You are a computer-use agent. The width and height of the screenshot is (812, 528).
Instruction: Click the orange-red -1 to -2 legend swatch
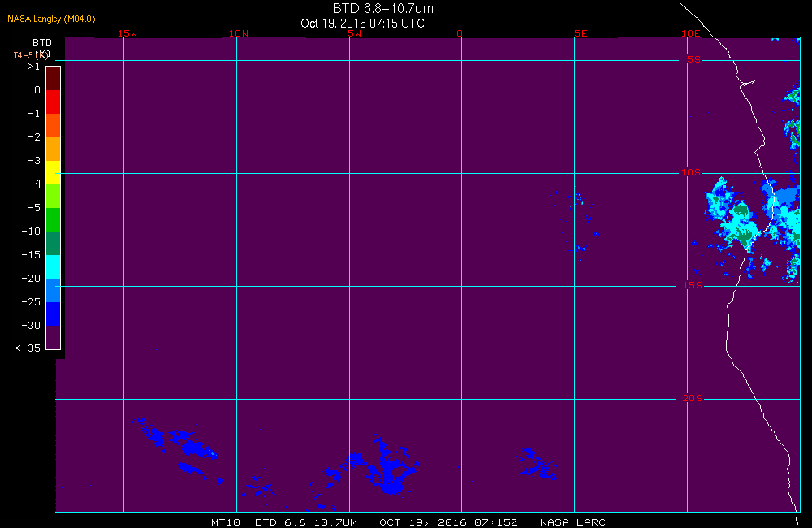pyautogui.click(x=54, y=125)
